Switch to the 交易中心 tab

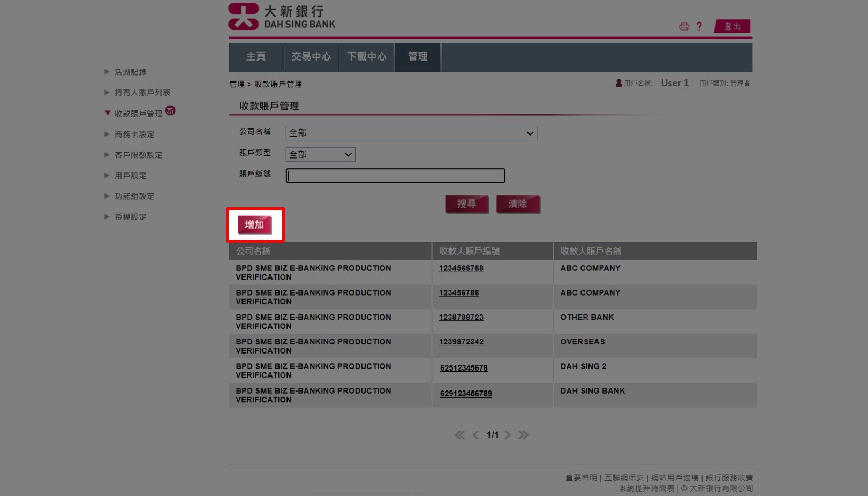(312, 57)
